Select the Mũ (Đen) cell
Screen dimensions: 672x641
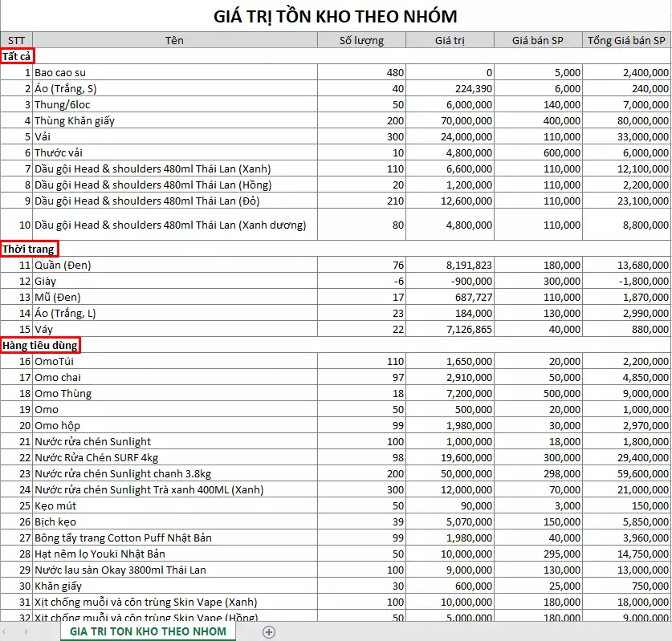tap(175, 297)
